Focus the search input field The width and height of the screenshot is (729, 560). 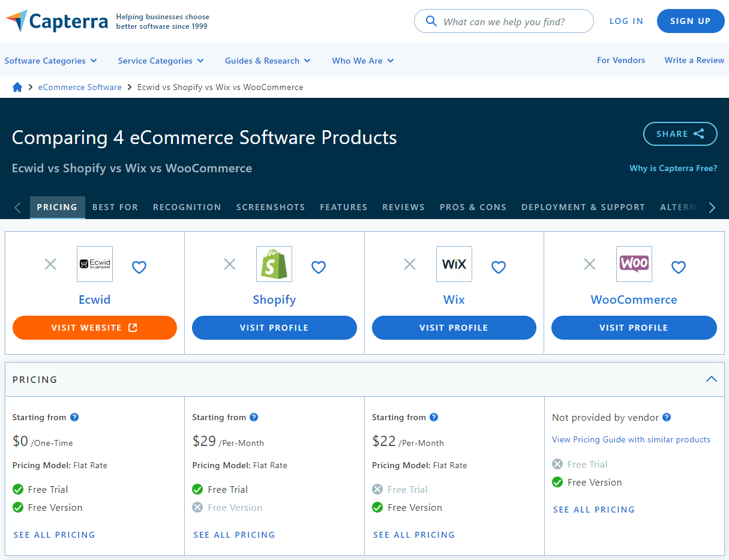(x=504, y=21)
